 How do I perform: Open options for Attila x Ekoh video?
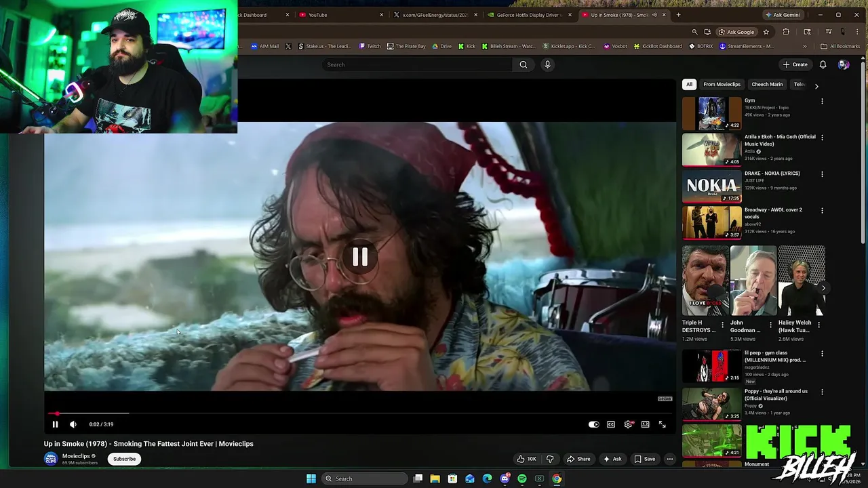[822, 138]
